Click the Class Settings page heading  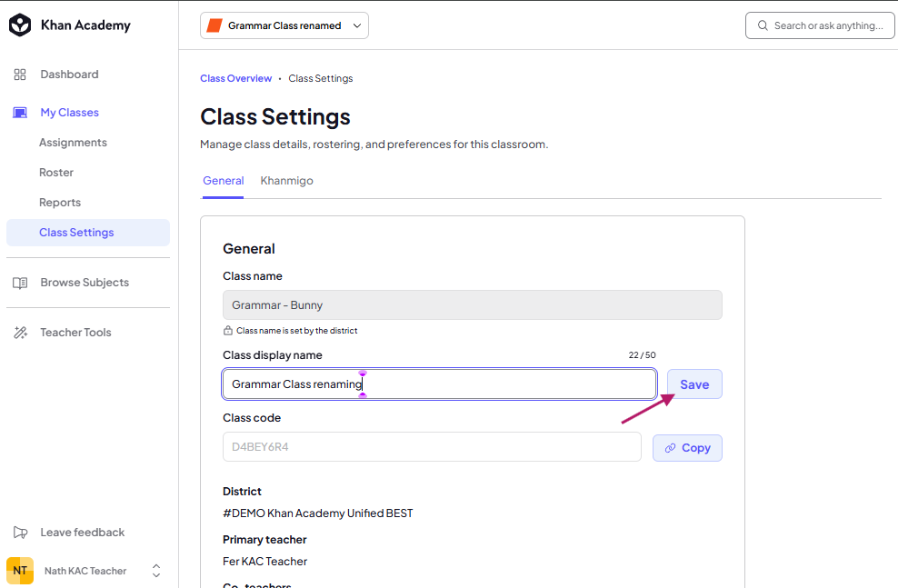274,117
